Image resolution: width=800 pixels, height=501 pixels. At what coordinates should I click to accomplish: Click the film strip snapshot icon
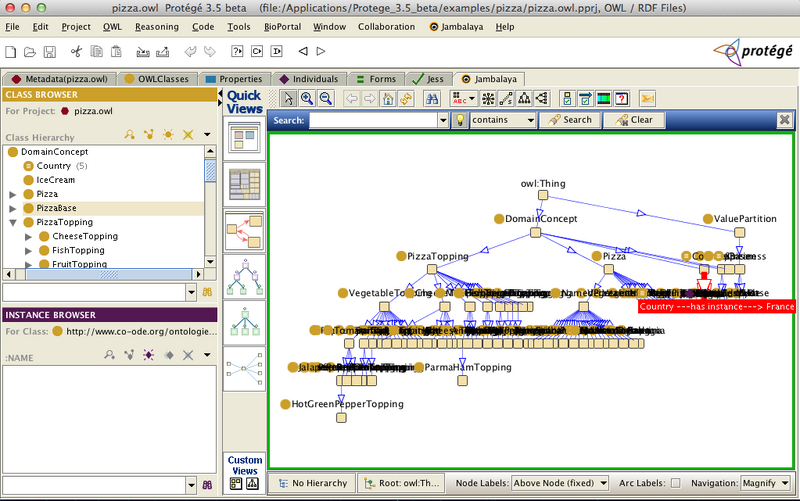click(604, 98)
